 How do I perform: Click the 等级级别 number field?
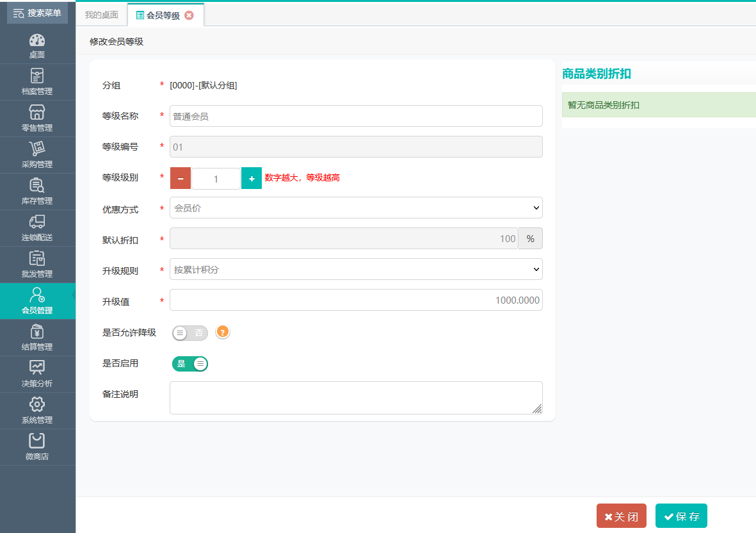(x=216, y=179)
